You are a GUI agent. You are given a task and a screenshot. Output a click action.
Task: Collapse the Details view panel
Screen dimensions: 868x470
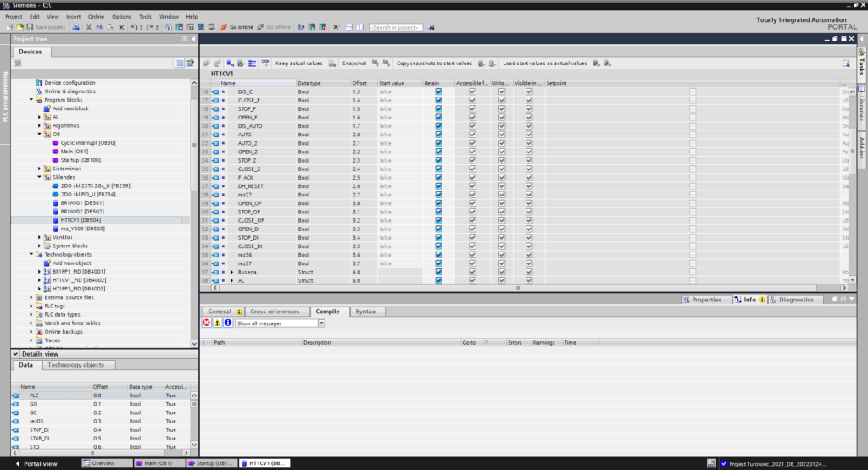tap(15, 354)
